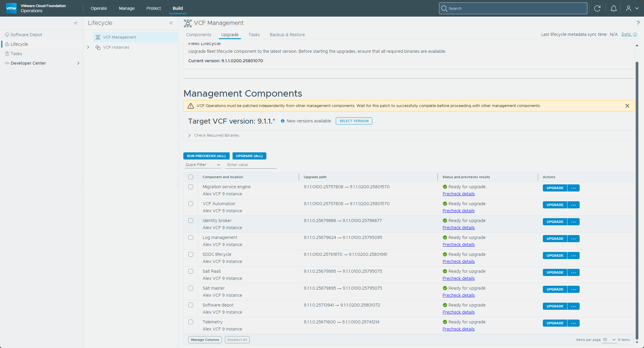Click Run Prechecks (All) button

point(206,156)
